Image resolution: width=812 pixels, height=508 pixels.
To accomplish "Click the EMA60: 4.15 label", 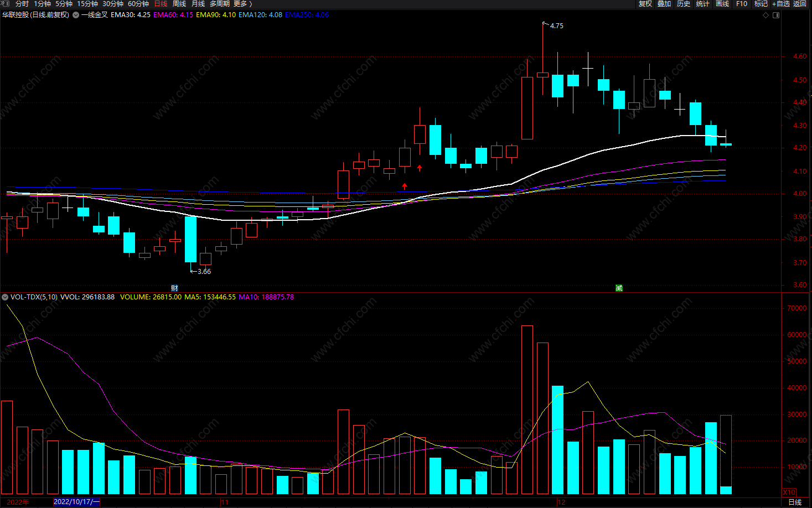I will 173,15.
